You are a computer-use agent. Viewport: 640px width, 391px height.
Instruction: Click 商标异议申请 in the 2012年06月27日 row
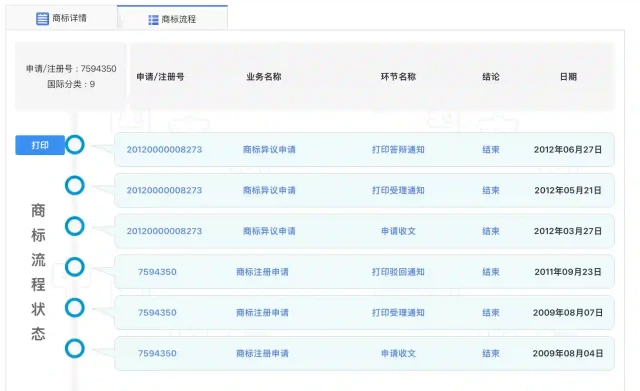tap(269, 149)
